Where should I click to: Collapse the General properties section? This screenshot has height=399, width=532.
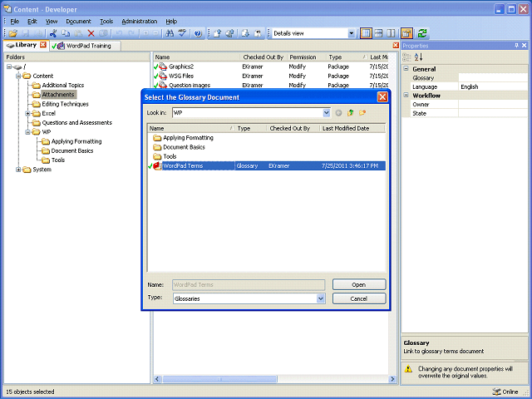coord(406,69)
